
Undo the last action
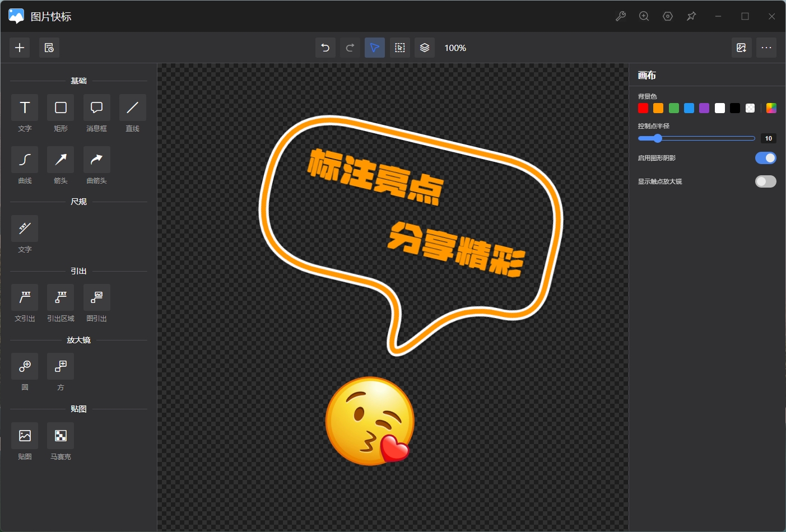click(325, 48)
